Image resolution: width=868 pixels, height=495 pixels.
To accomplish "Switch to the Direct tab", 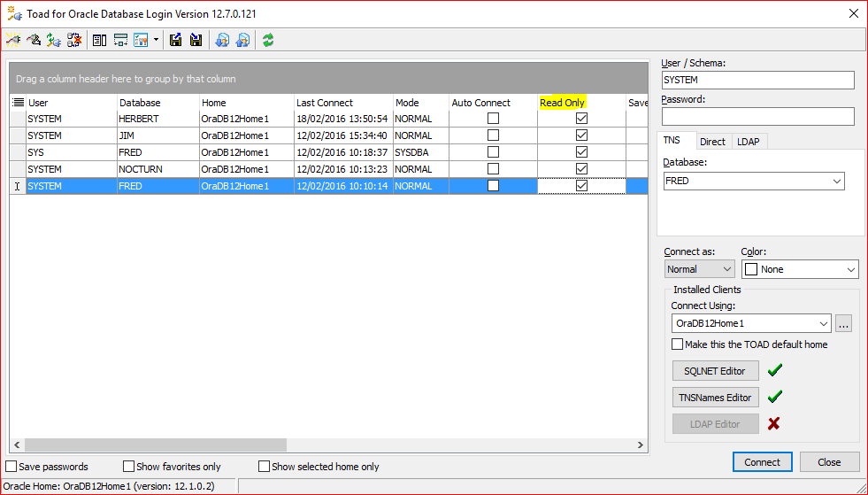I will tap(712, 142).
